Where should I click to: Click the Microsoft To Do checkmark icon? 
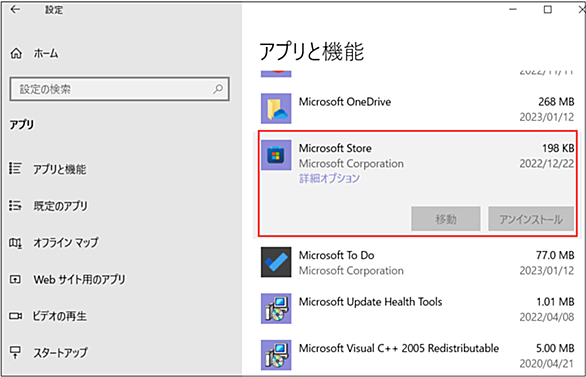pos(276,262)
